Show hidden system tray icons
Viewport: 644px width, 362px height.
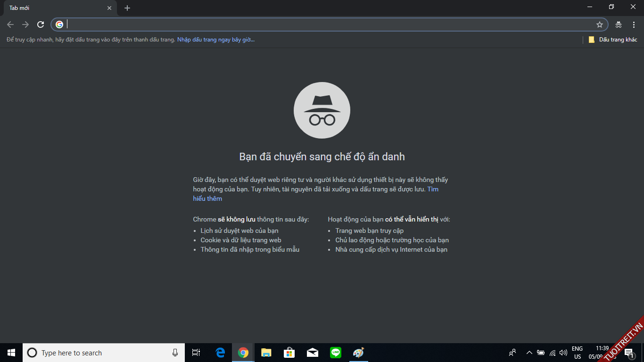tap(529, 353)
